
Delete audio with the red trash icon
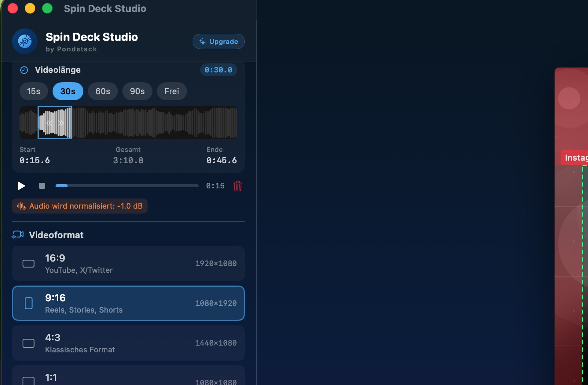tap(238, 186)
